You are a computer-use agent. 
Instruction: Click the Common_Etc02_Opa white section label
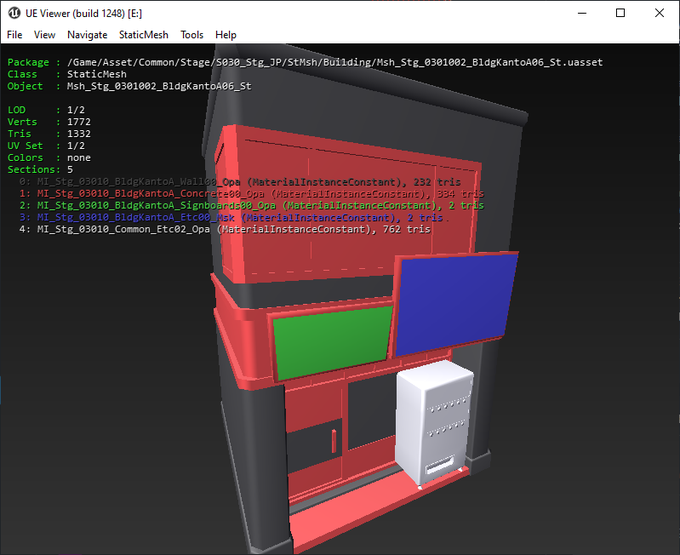pos(225,229)
